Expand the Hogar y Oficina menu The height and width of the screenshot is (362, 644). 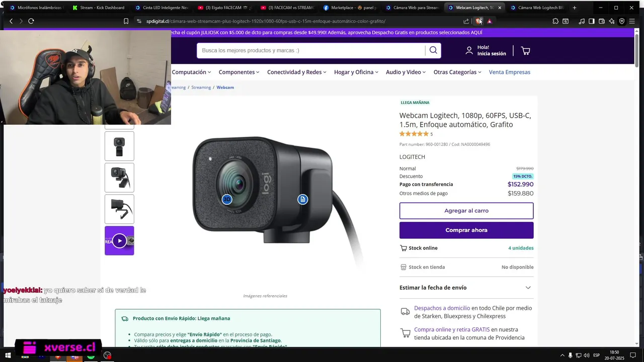pyautogui.click(x=356, y=72)
